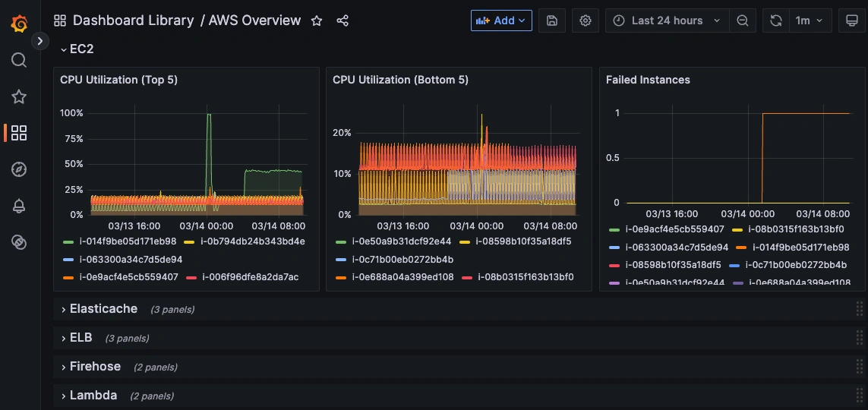The height and width of the screenshot is (410, 868).
Task: Expand the sidebar with the arrow button
Action: coord(39,41)
